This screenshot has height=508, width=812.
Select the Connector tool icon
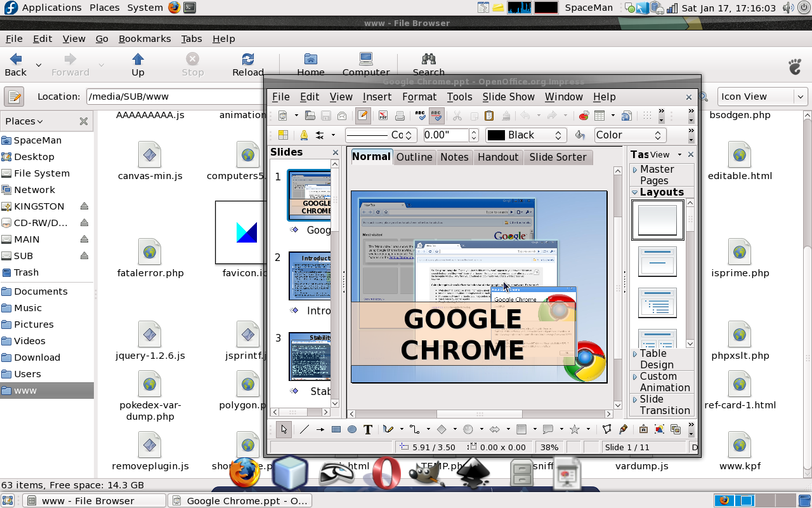(414, 429)
